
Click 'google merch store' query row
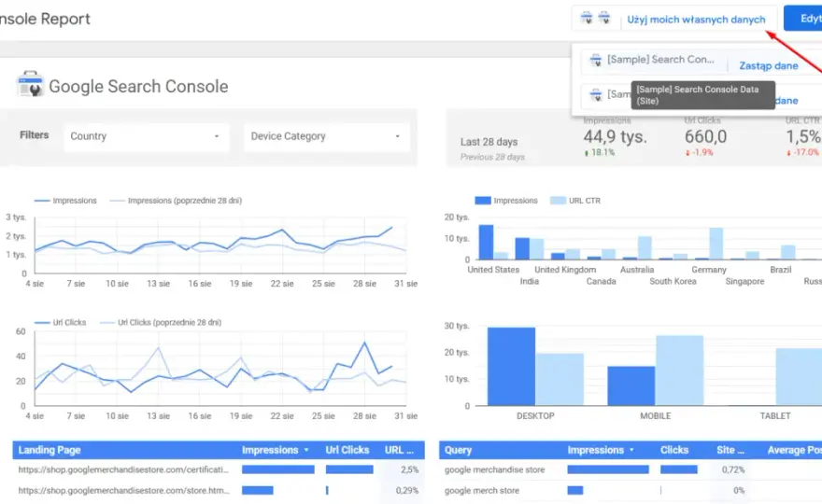[x=482, y=491]
